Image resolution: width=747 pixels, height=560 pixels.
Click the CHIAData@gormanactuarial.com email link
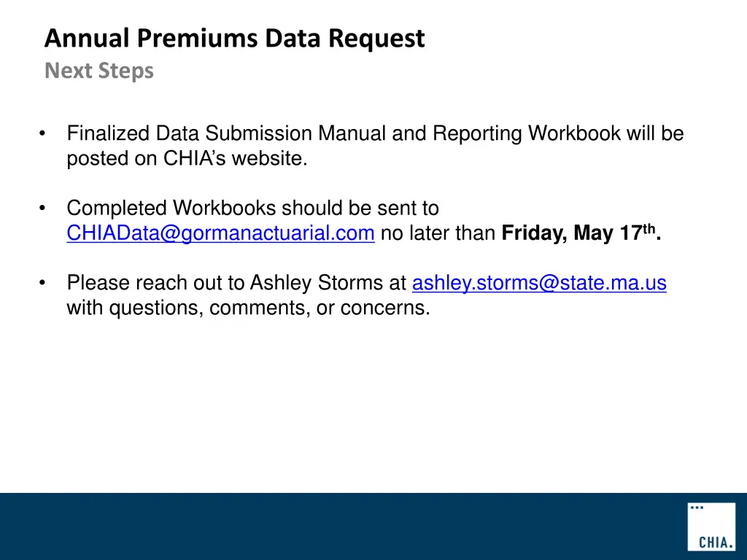(x=220, y=233)
